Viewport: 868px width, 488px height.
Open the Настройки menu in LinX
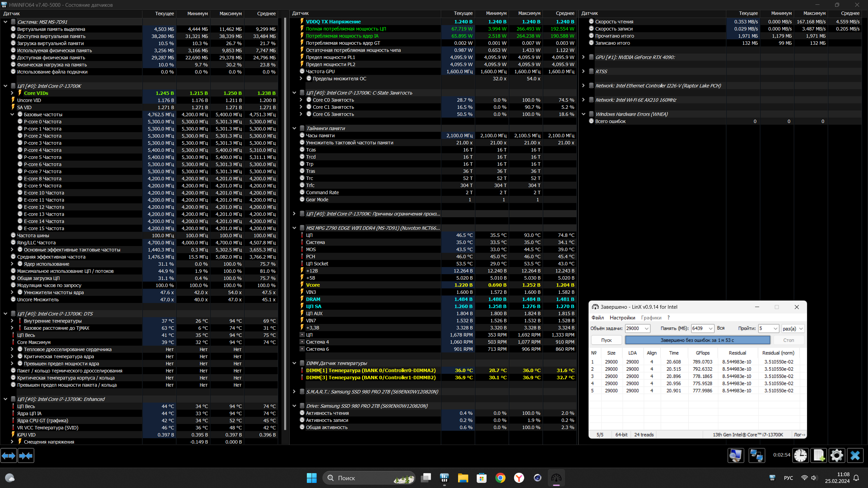622,318
